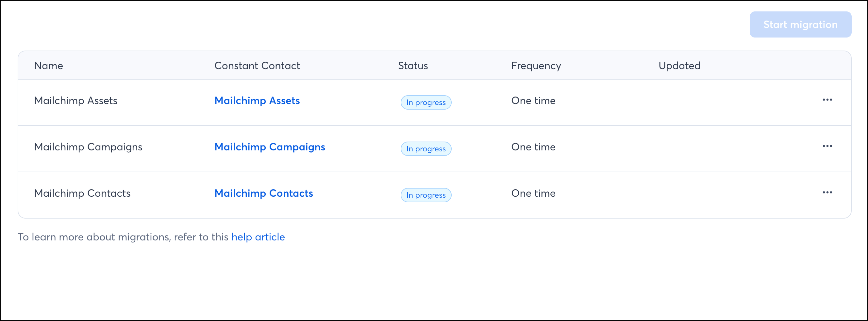The height and width of the screenshot is (321, 868).
Task: Click the Constant Contact column header
Action: click(x=258, y=66)
